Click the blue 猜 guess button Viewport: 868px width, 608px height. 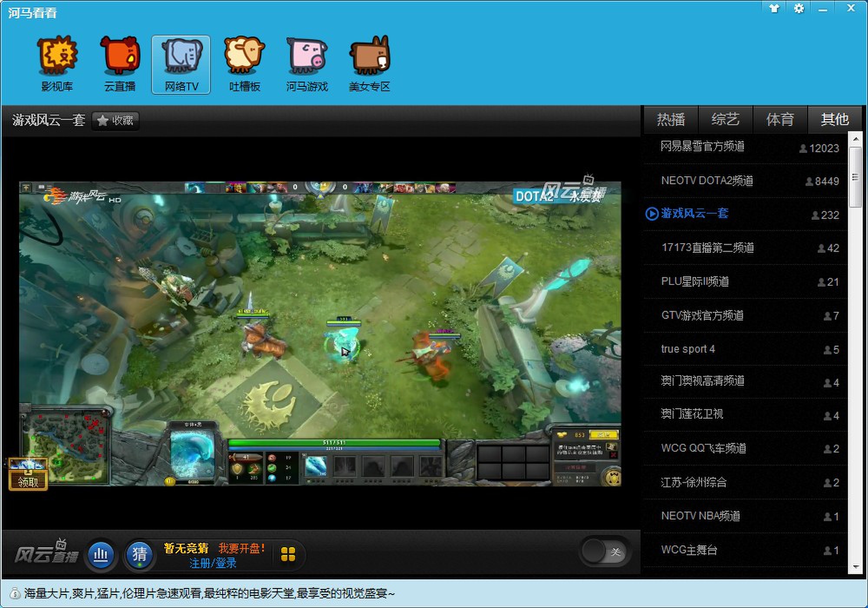pyautogui.click(x=139, y=555)
